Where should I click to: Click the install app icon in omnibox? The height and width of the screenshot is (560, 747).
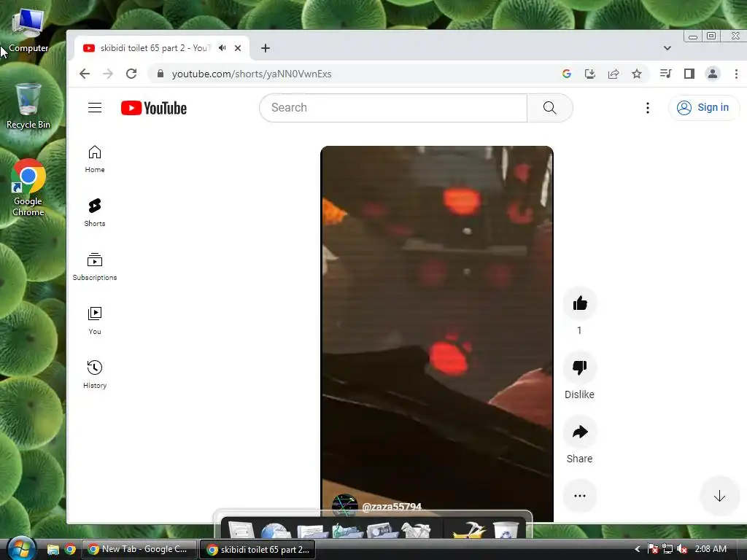pyautogui.click(x=589, y=74)
